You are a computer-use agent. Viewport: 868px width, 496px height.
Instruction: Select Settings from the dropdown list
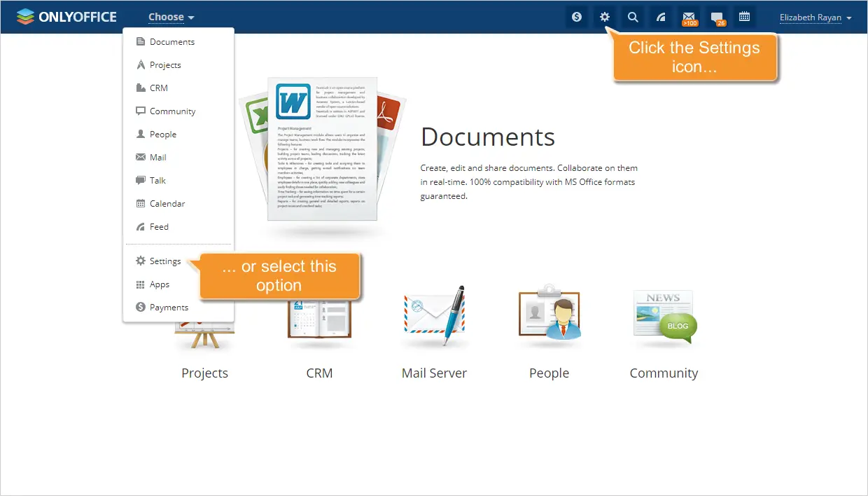(x=164, y=261)
